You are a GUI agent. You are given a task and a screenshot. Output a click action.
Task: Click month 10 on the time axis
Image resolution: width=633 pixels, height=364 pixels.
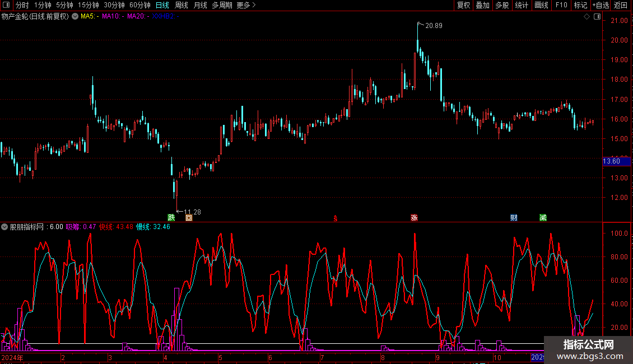497,357
